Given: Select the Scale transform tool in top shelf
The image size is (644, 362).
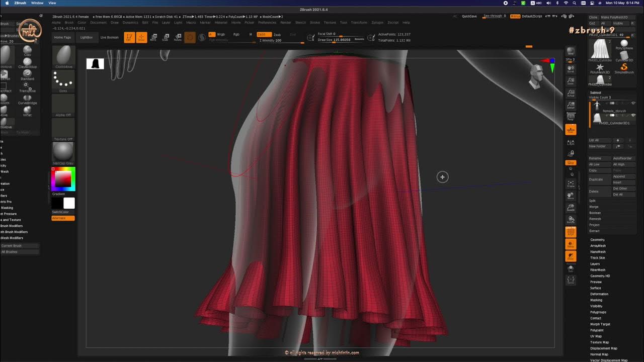Looking at the screenshot, I should [x=166, y=37].
